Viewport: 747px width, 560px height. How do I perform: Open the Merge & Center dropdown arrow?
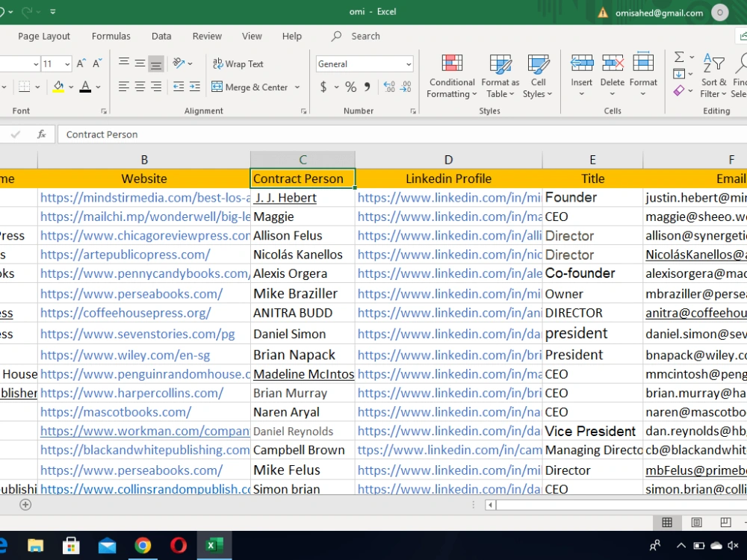(297, 87)
